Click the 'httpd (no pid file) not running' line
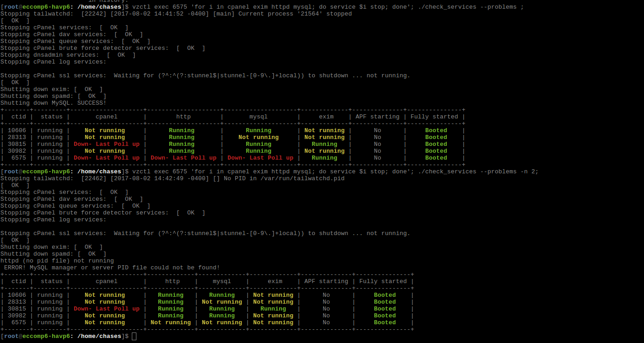The width and height of the screenshot is (644, 343). 57,261
